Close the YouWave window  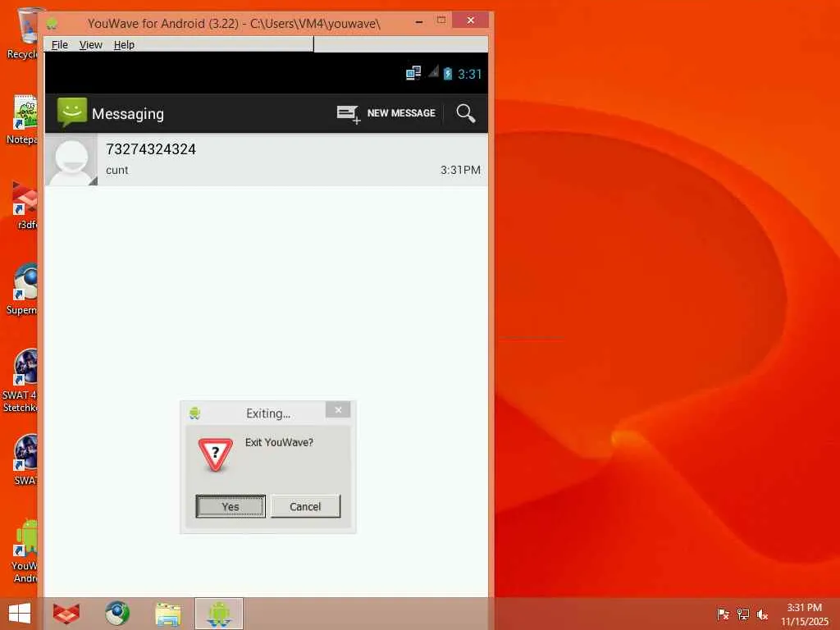[470, 21]
